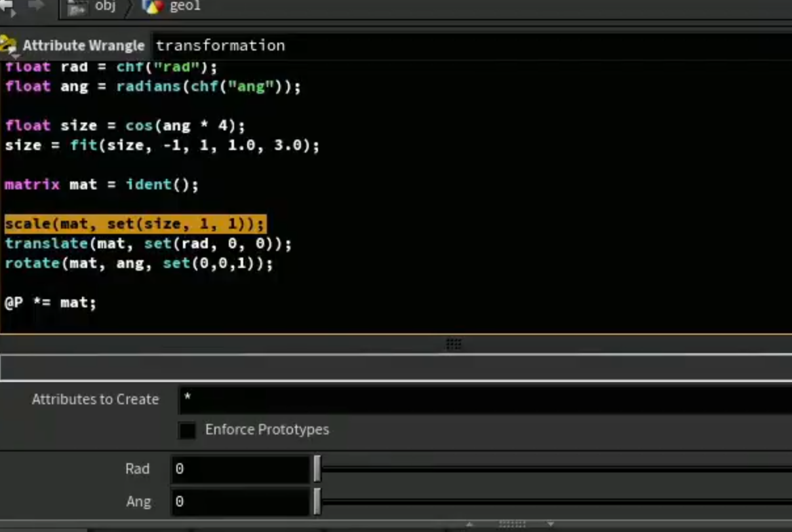Click the highlighted scale(mat, set(size...)) line
The width and height of the screenshot is (792, 532).
tap(135, 224)
